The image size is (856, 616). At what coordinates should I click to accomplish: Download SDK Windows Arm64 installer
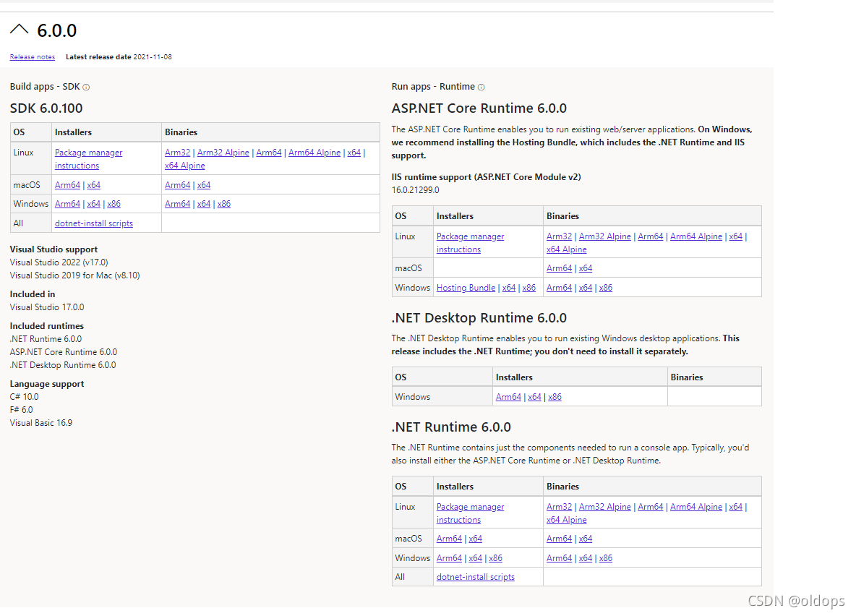point(67,204)
